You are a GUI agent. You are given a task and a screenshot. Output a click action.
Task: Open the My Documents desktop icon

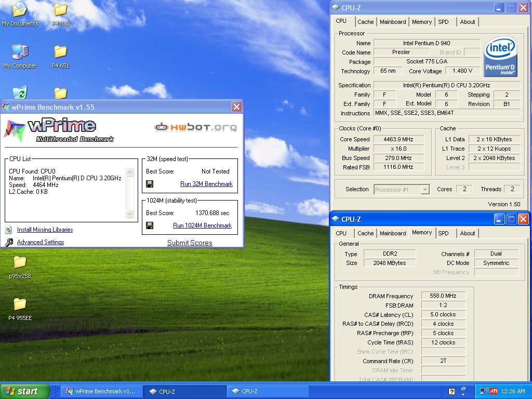click(x=20, y=14)
